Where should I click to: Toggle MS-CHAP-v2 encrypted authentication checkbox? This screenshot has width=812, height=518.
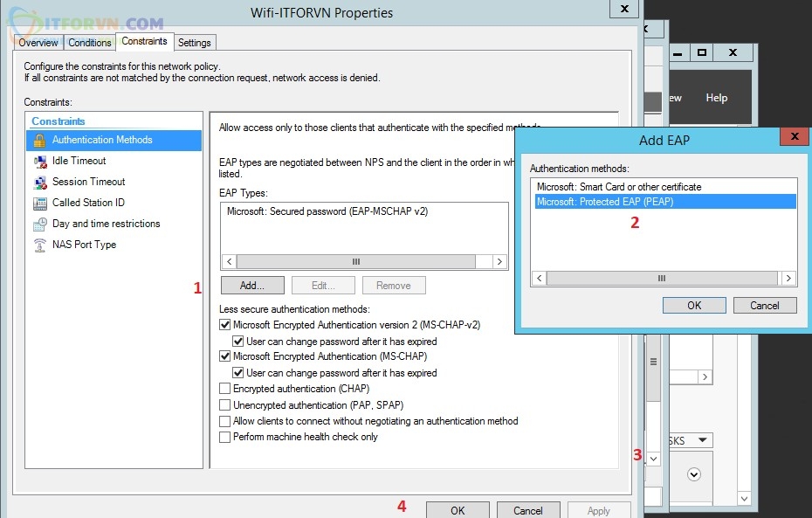225,325
